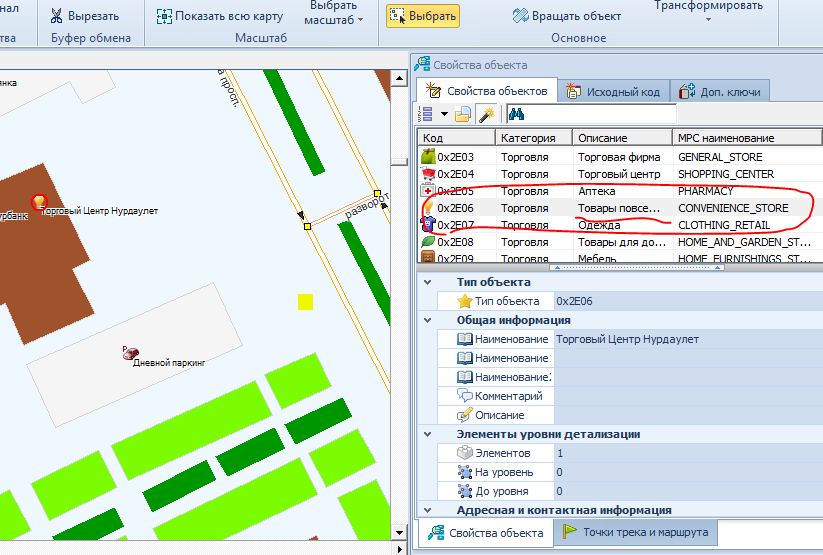The width and height of the screenshot is (823, 555).
Task: Collapse the Общая информация section
Action: (428, 320)
